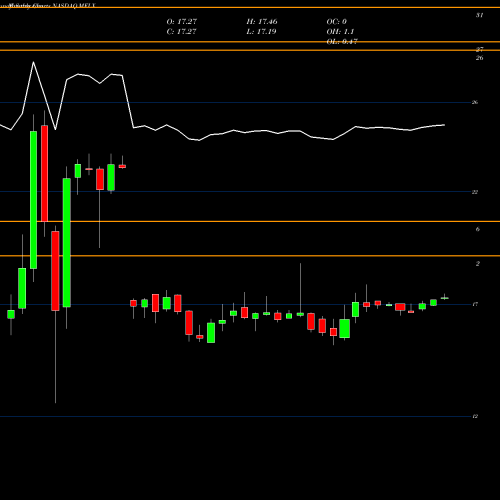Click the 22 price axis label
Screen dimensions: 500x500
point(475,192)
